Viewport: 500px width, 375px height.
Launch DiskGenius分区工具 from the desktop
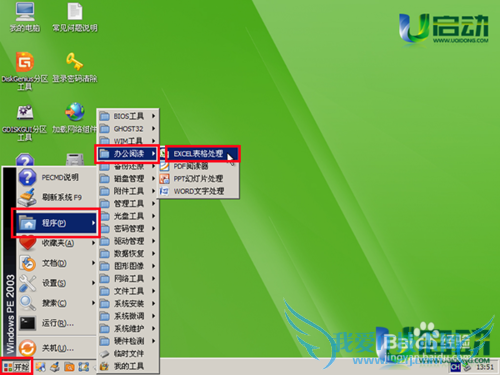(25, 71)
